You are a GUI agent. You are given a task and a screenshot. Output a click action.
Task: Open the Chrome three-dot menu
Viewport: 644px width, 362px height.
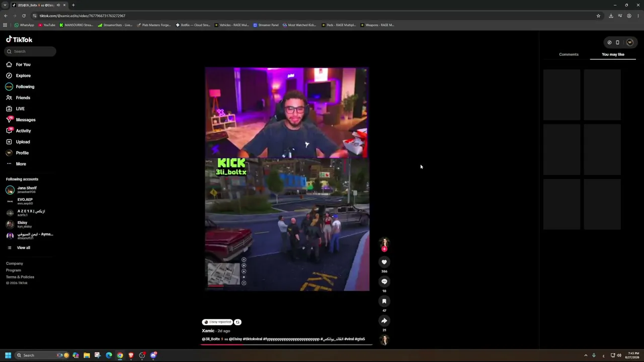(x=638, y=16)
